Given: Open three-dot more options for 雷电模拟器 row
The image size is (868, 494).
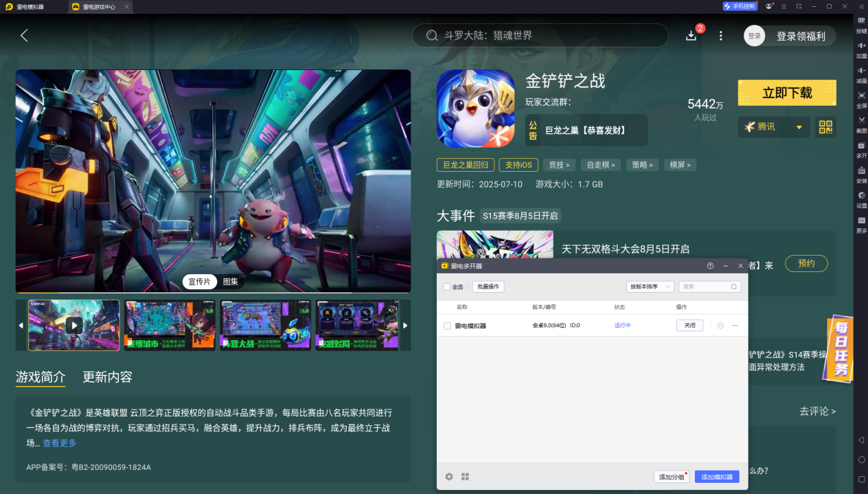Looking at the screenshot, I should [x=735, y=326].
